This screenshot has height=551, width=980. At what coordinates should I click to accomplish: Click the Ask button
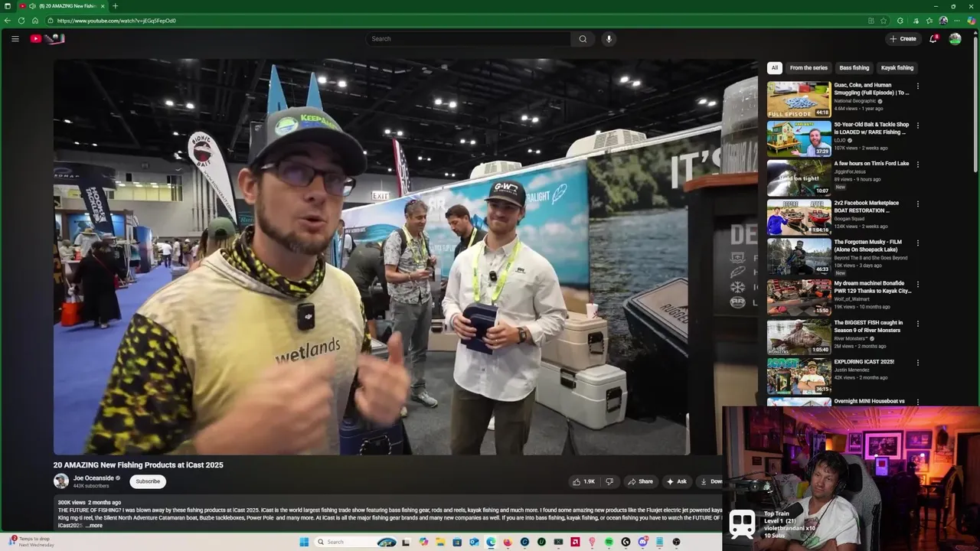coord(677,481)
